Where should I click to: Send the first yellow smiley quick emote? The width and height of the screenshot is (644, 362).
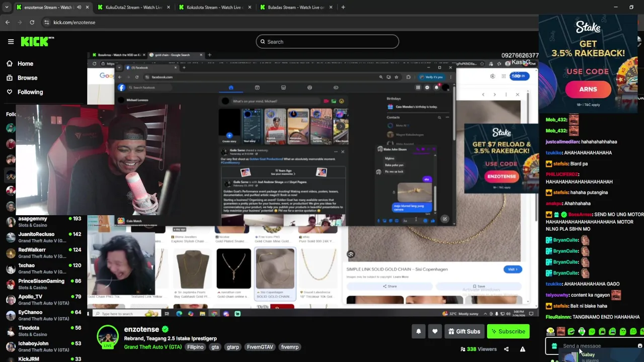(x=550, y=331)
